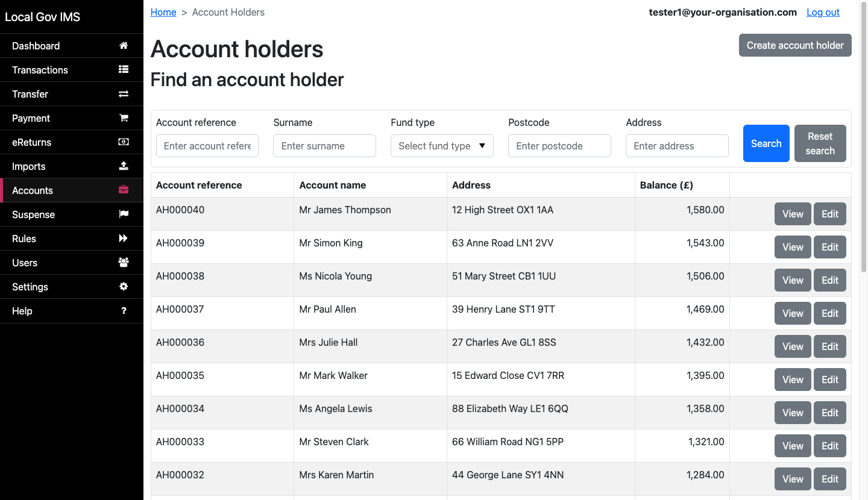Follow the Home breadcrumb link

(x=163, y=12)
